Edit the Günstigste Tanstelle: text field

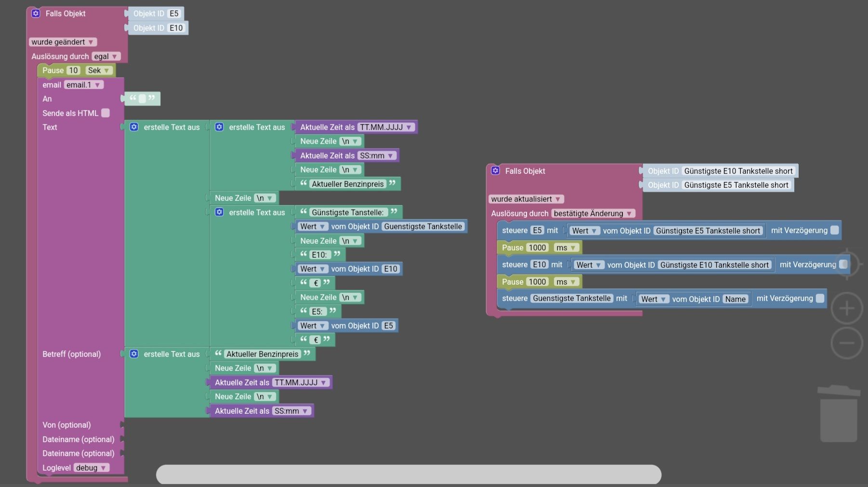[x=348, y=212]
